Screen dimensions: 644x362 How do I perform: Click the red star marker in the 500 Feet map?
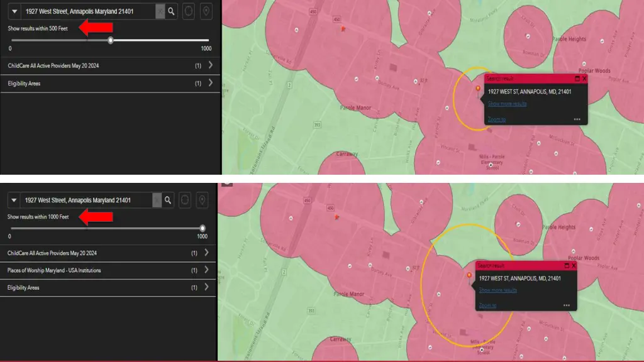pyautogui.click(x=343, y=29)
